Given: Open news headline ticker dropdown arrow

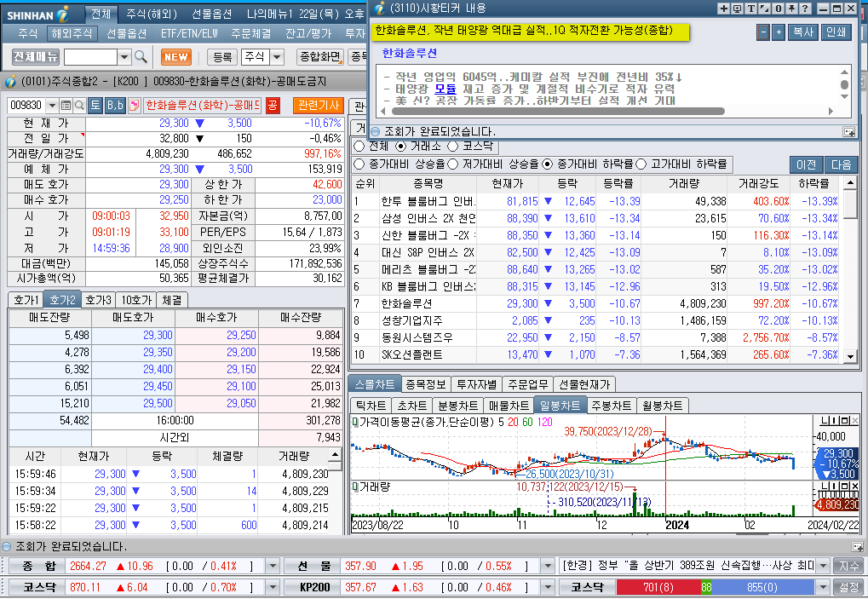Looking at the screenshot, I should (823, 566).
